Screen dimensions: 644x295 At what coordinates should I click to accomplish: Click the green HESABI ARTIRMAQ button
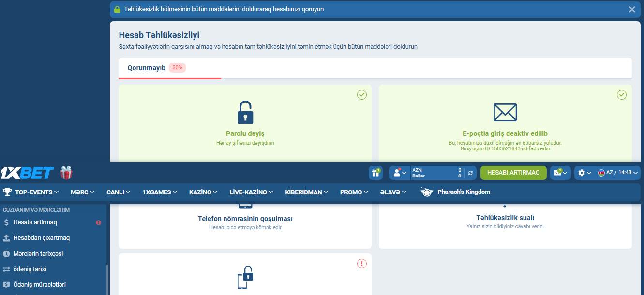coord(513,173)
